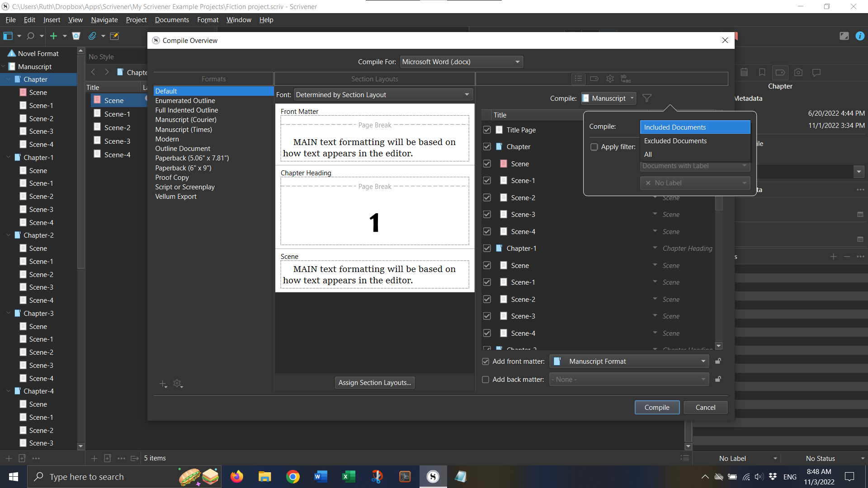Viewport: 868px width, 488px height.
Task: Open the Quick Reference pencil-on-window icon
Action: click(x=114, y=36)
